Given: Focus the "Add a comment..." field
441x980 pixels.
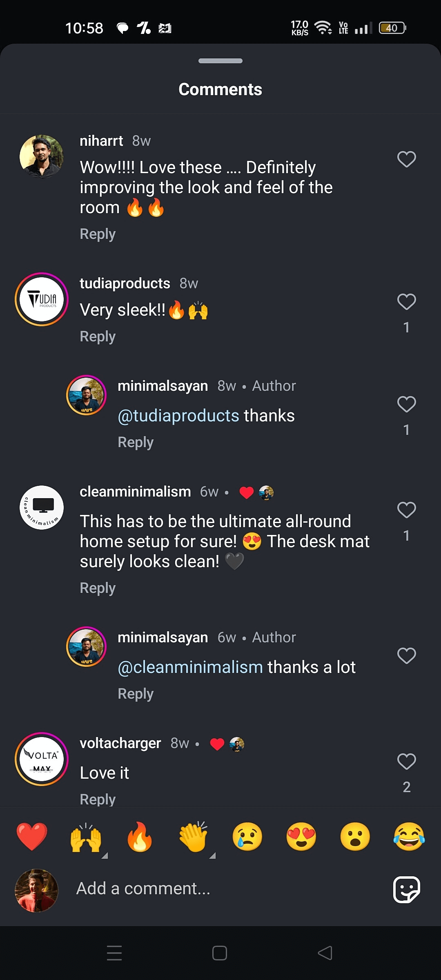Looking at the screenshot, I should click(x=220, y=889).
